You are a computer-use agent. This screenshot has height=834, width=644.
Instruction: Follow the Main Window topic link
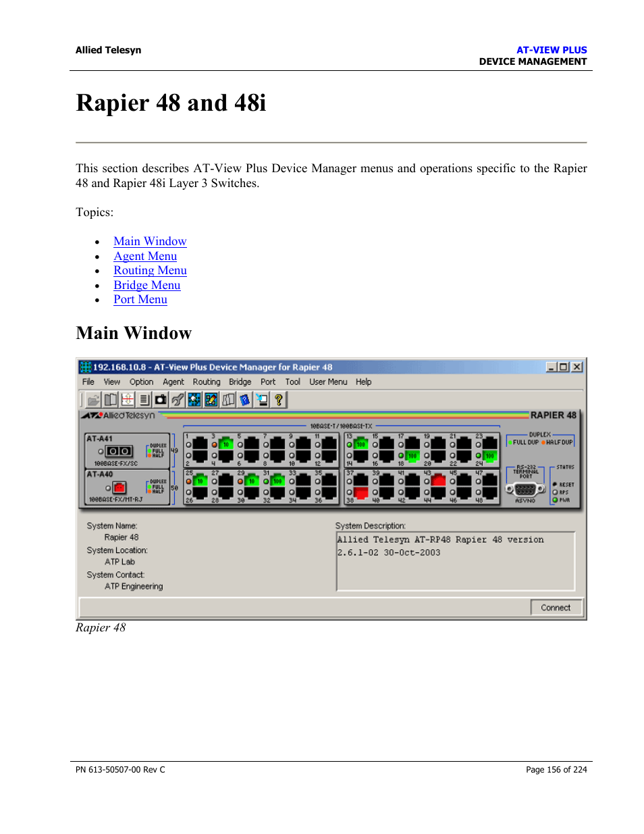pos(150,241)
